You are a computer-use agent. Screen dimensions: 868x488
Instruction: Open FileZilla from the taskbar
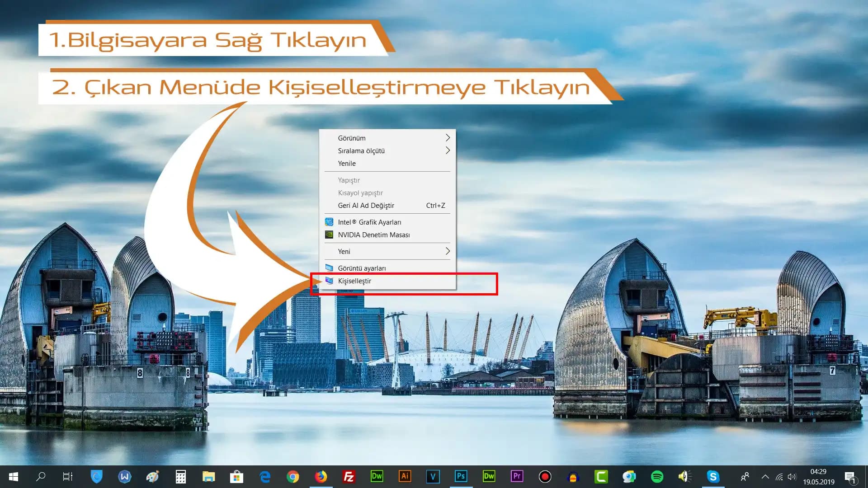349,477
